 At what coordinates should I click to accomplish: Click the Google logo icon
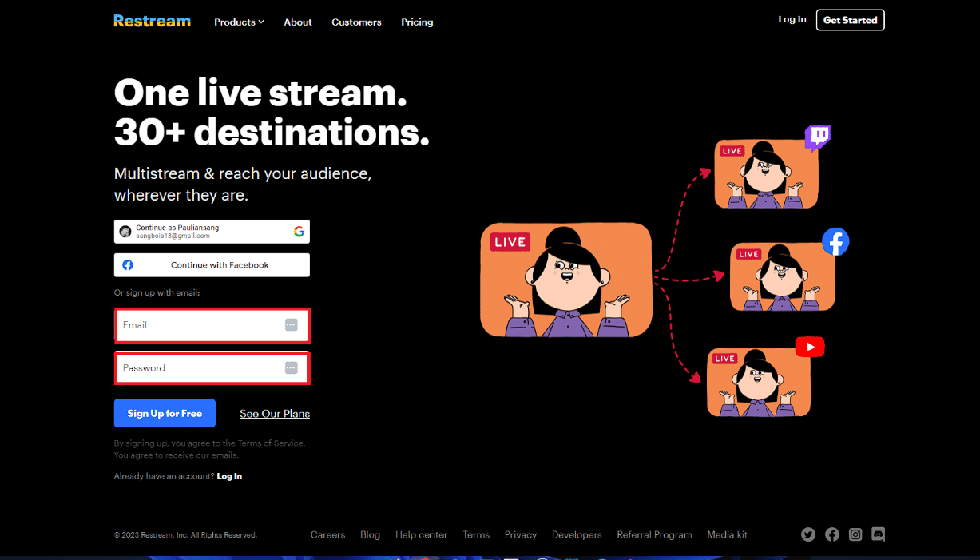pyautogui.click(x=299, y=232)
